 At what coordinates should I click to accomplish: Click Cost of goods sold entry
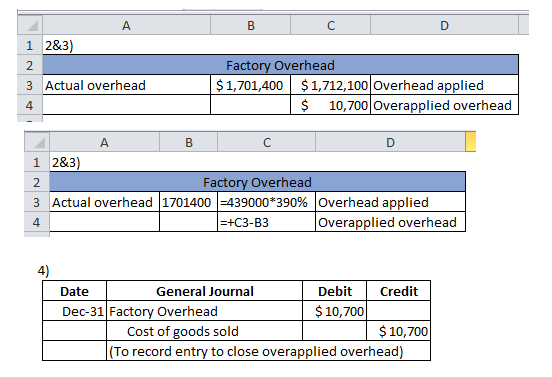click(205, 331)
